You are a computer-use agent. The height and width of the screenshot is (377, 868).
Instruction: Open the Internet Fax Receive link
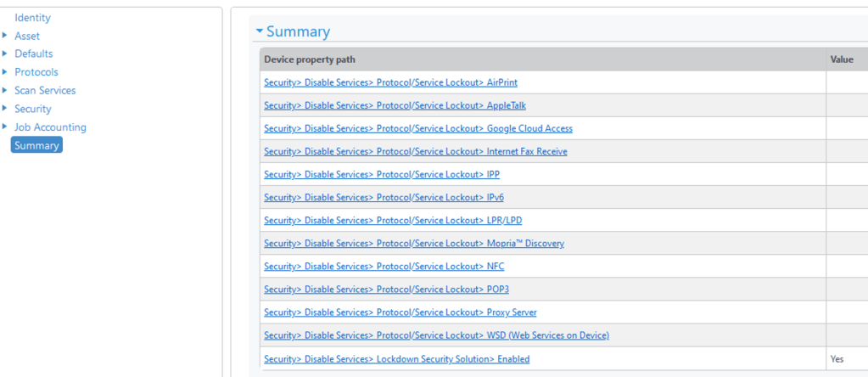pos(415,151)
